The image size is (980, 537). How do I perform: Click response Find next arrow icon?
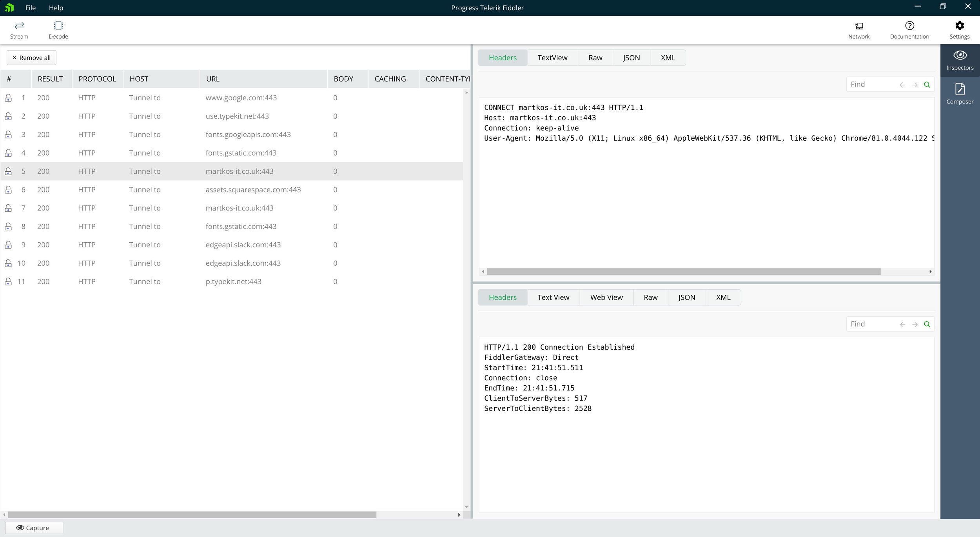915,325
